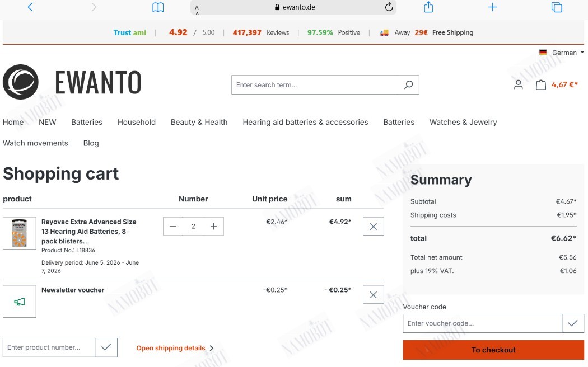The width and height of the screenshot is (588, 367).
Task: Expand the German language dropdown
Action: click(x=567, y=53)
